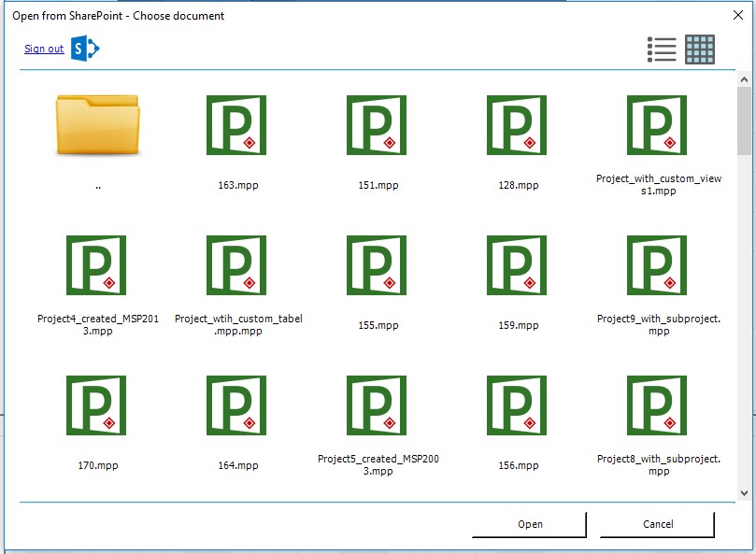This screenshot has height=554, width=756.
Task: Select the Project9_with_subproject.mpp icon
Action: pos(657,265)
